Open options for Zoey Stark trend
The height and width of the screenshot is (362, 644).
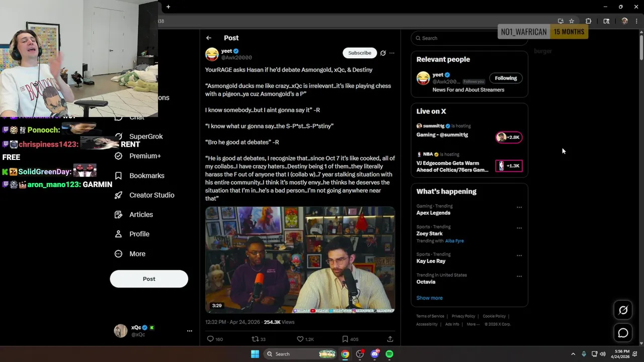pyautogui.click(x=519, y=228)
